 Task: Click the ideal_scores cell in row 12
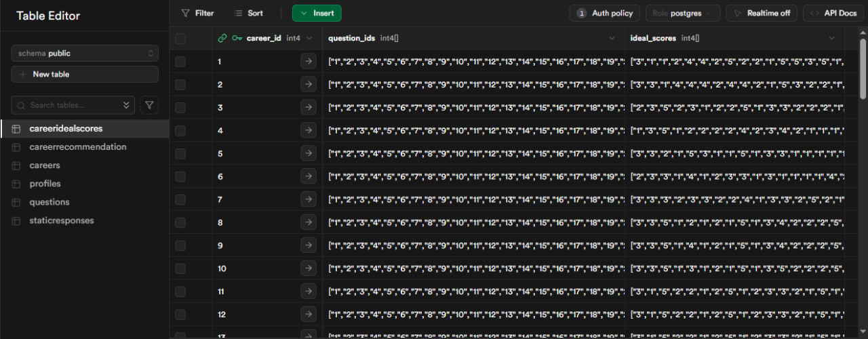point(734,315)
